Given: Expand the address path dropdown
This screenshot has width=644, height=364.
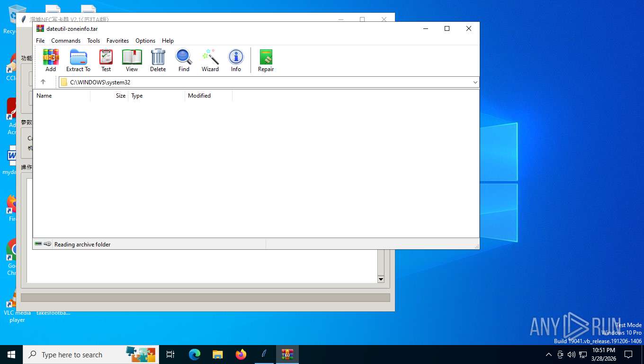Looking at the screenshot, I should (475, 82).
